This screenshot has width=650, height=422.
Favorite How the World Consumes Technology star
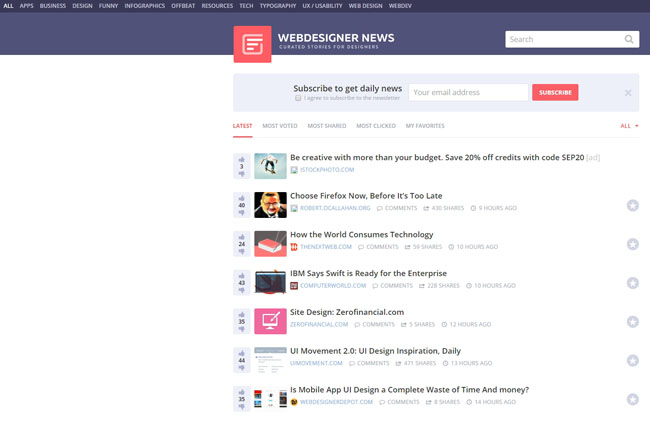[x=633, y=244]
